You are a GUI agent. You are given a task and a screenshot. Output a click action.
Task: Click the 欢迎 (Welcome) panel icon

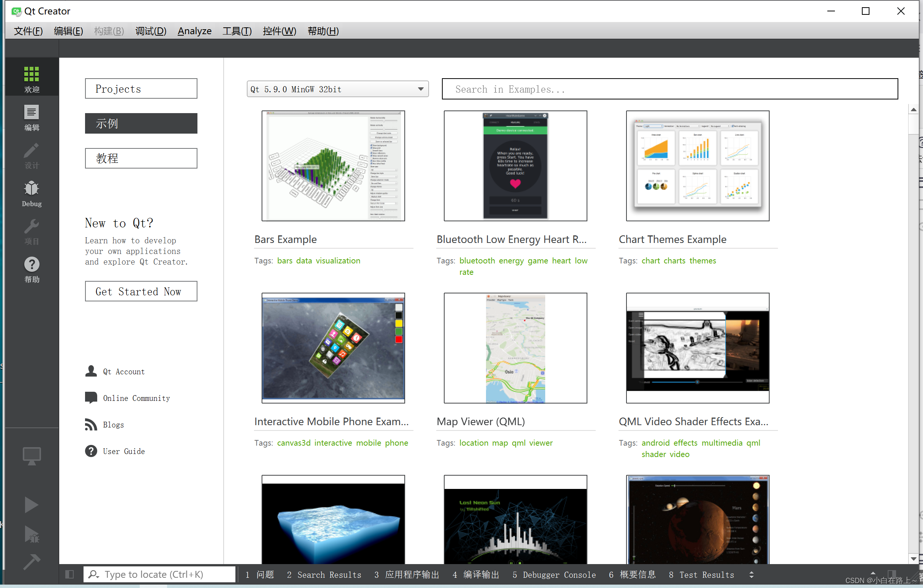[31, 77]
